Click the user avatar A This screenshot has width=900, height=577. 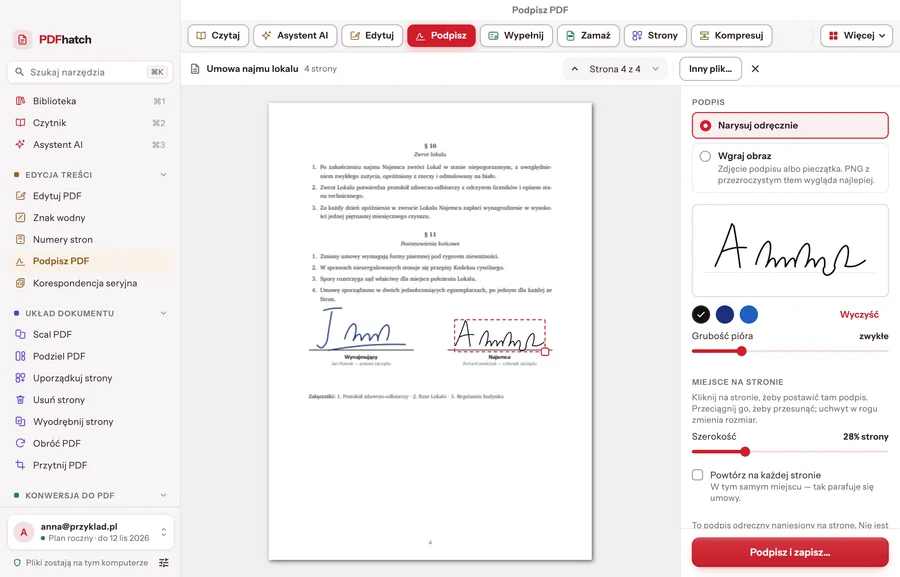coord(24,532)
